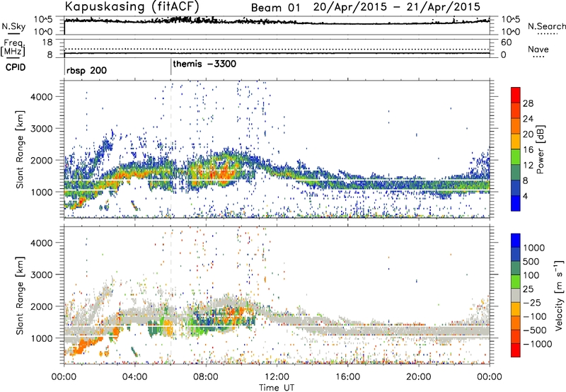Click the 'CPID' row label

(16, 67)
